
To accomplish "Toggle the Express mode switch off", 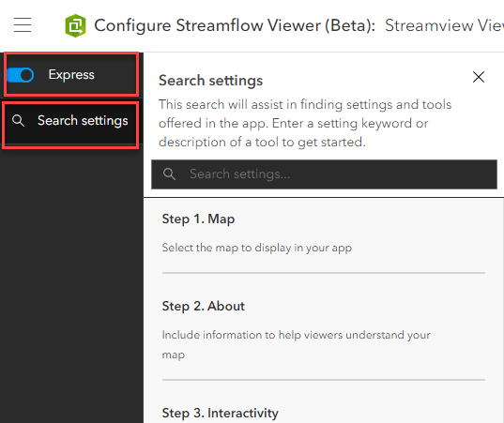I will click(21, 75).
